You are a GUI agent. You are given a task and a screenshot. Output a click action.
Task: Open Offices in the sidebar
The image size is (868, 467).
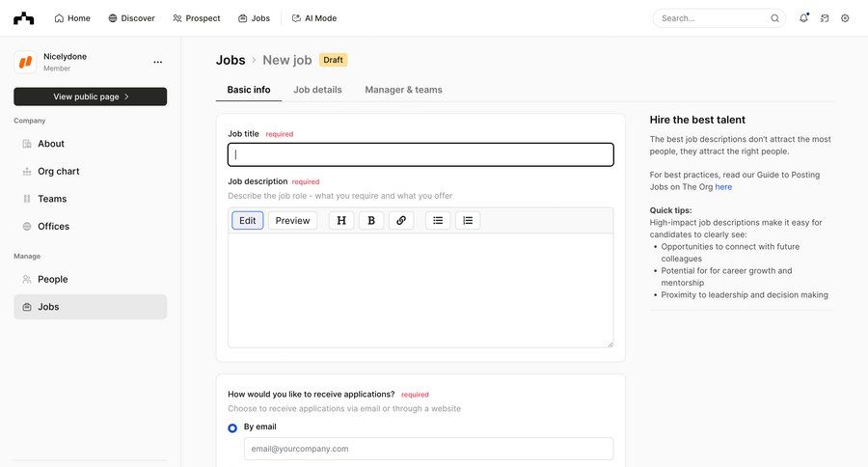tap(91, 227)
